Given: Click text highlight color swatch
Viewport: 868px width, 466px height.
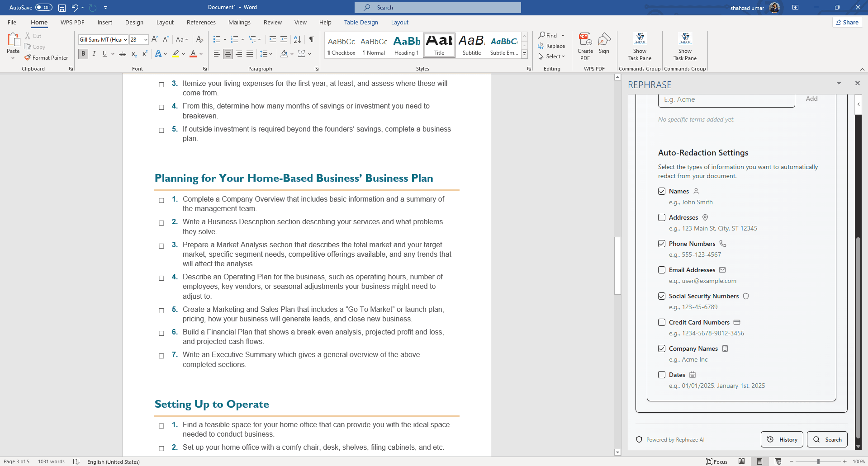Looking at the screenshot, I should [x=175, y=54].
